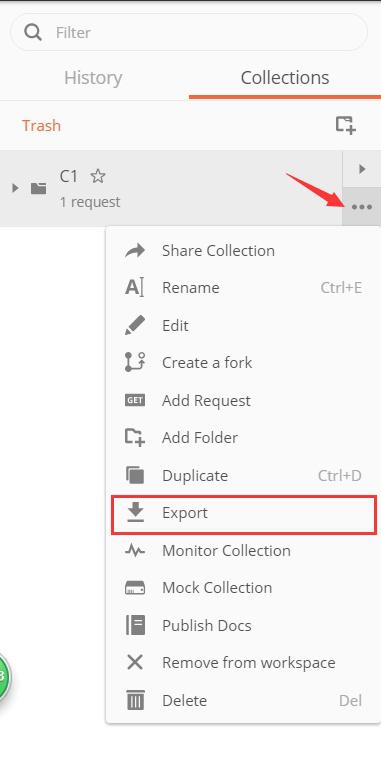Switch to the History tab
The image size is (381, 769).
coord(93,77)
